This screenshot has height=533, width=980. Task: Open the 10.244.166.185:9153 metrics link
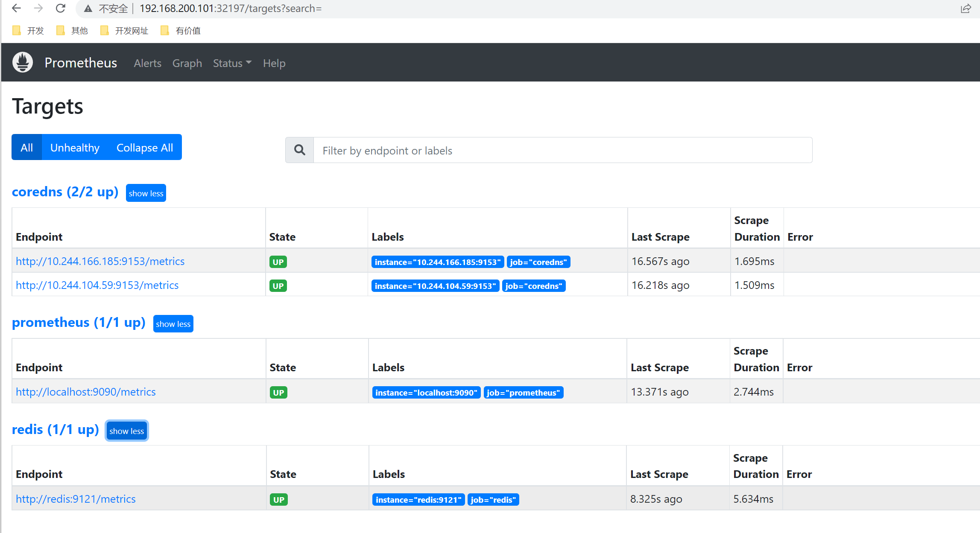100,261
